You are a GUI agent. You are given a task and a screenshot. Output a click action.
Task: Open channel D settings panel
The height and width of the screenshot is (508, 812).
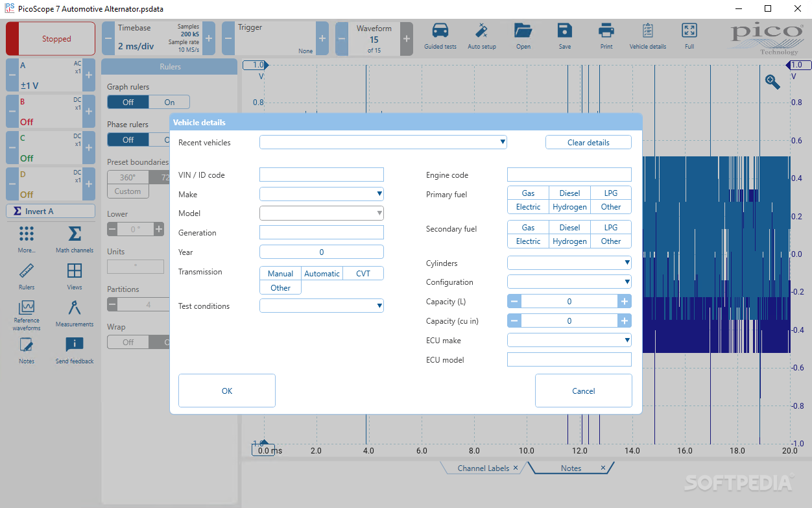point(51,184)
